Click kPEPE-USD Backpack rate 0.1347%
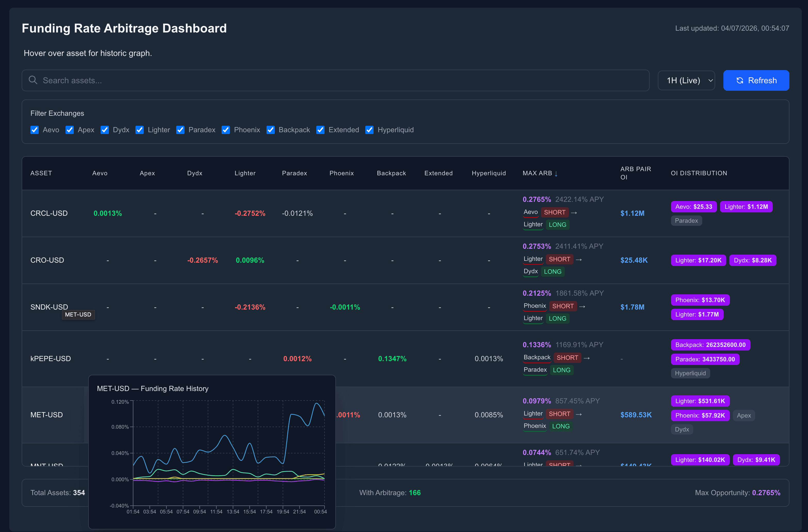Screen dimensions: 808x532 [392, 358]
